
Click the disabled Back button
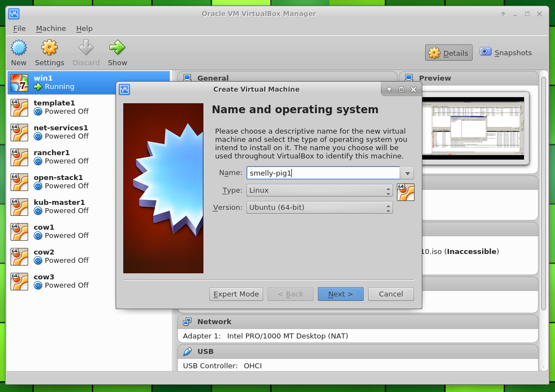(290, 294)
